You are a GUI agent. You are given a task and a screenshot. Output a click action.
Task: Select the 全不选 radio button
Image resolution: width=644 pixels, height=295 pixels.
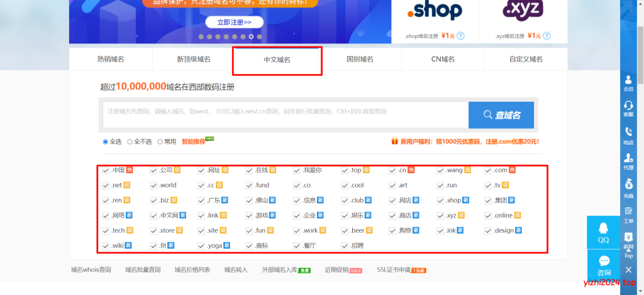point(130,142)
